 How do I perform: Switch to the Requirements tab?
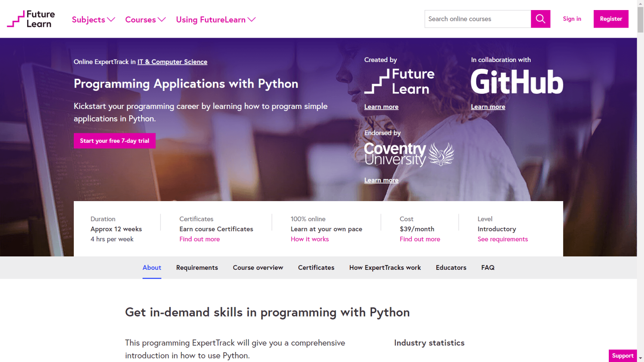[197, 267]
